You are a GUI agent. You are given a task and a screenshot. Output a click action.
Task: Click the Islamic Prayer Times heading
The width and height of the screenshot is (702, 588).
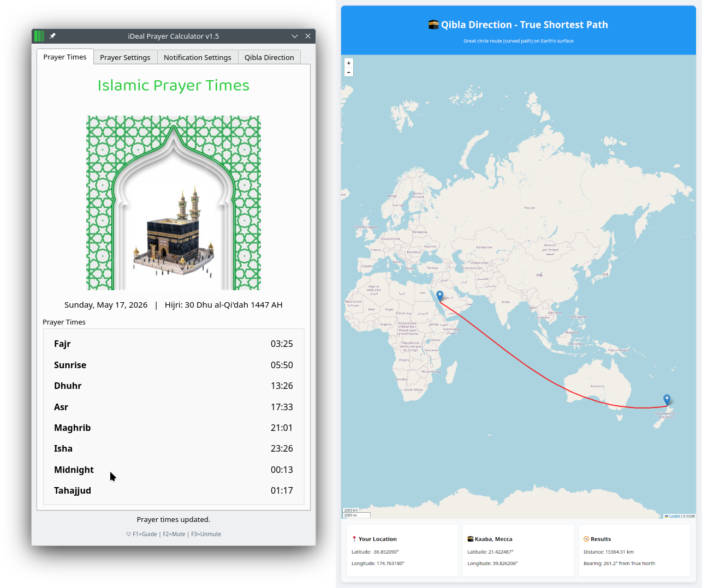click(174, 86)
